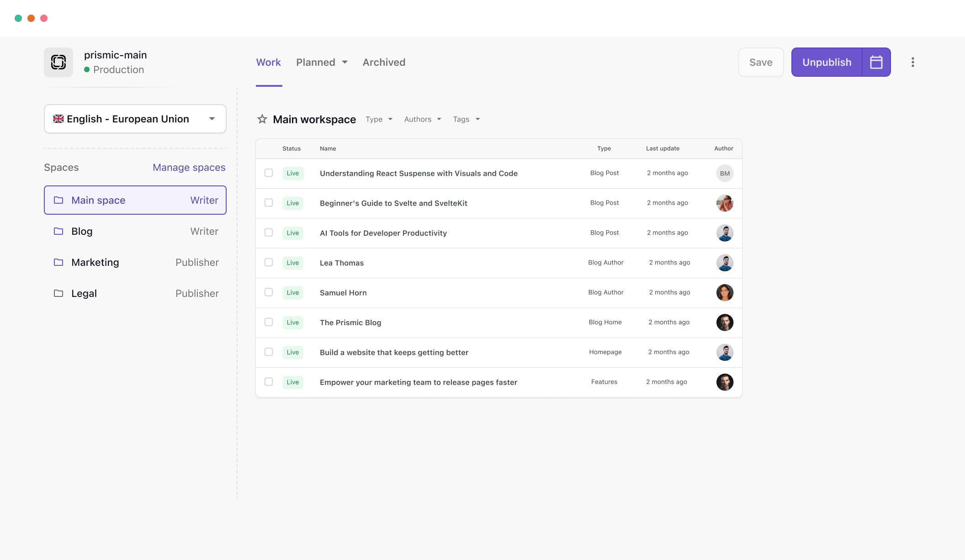965x560 pixels.
Task: Switch to the Archived tab
Action: coord(384,62)
